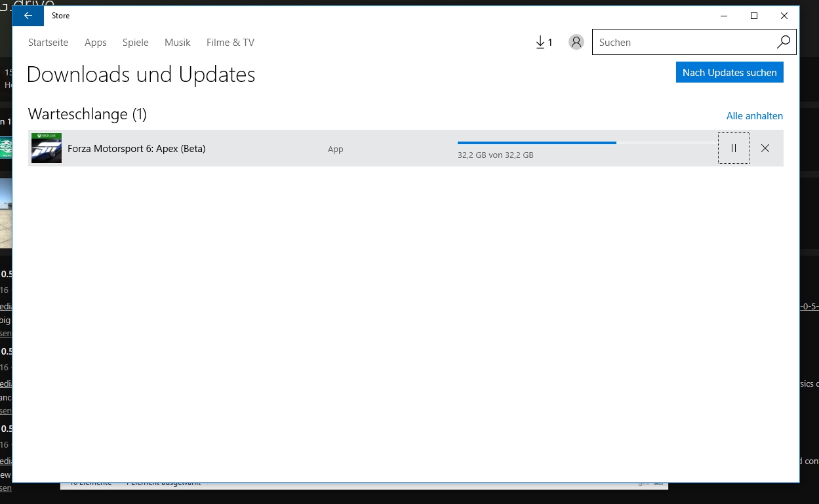The image size is (819, 504).
Task: Close the Store window
Action: pyautogui.click(x=784, y=16)
